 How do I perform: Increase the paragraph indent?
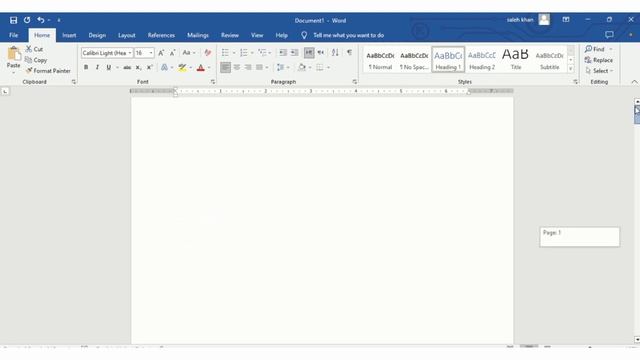coord(294,53)
